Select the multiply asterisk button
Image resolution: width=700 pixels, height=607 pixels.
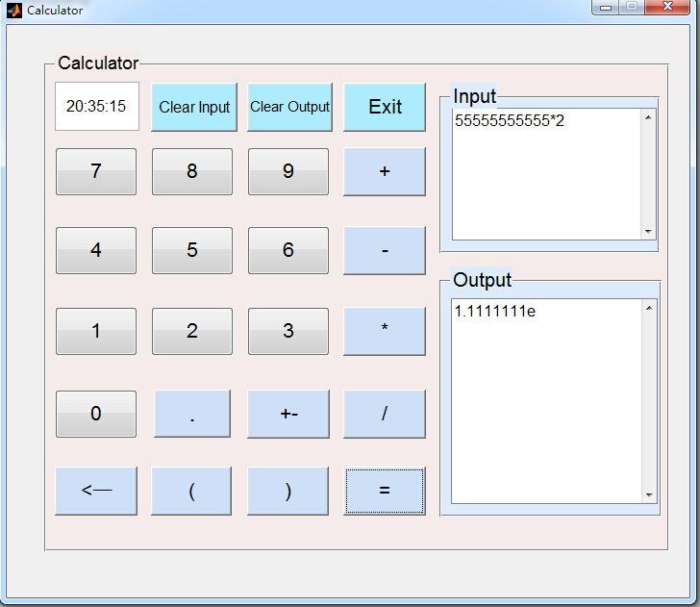click(x=385, y=332)
